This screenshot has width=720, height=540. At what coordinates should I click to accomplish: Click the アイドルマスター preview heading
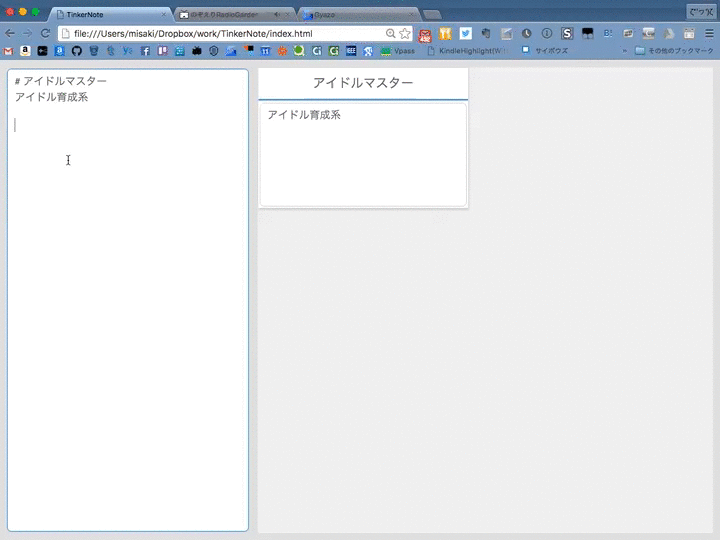tap(363, 83)
